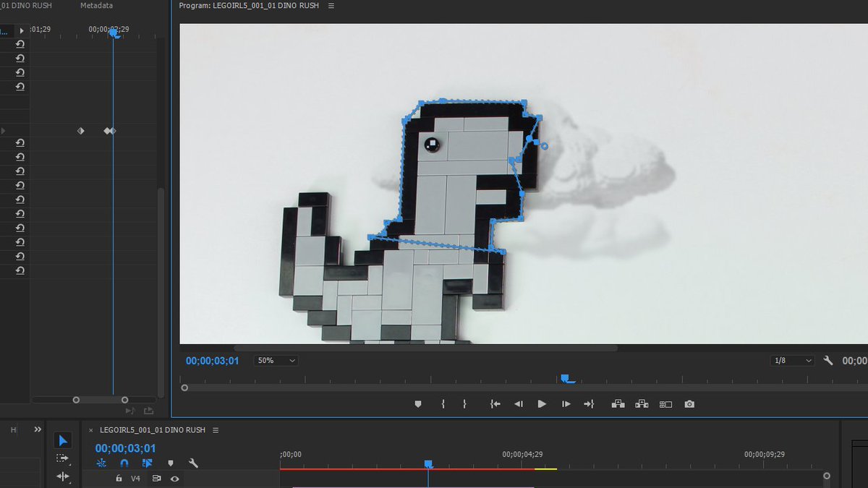
Task: Jump to the Out point
Action: tap(589, 404)
